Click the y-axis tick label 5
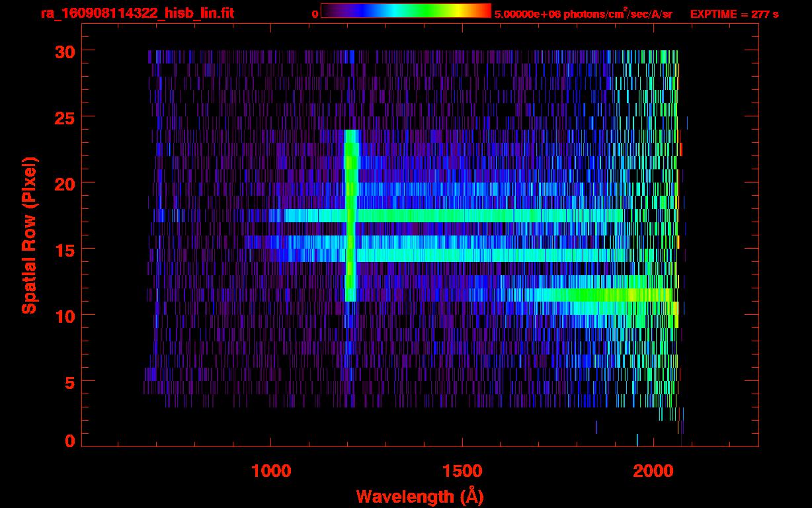 pyautogui.click(x=68, y=382)
